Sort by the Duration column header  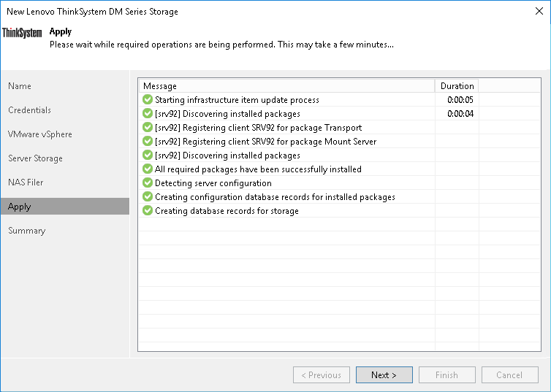point(457,86)
